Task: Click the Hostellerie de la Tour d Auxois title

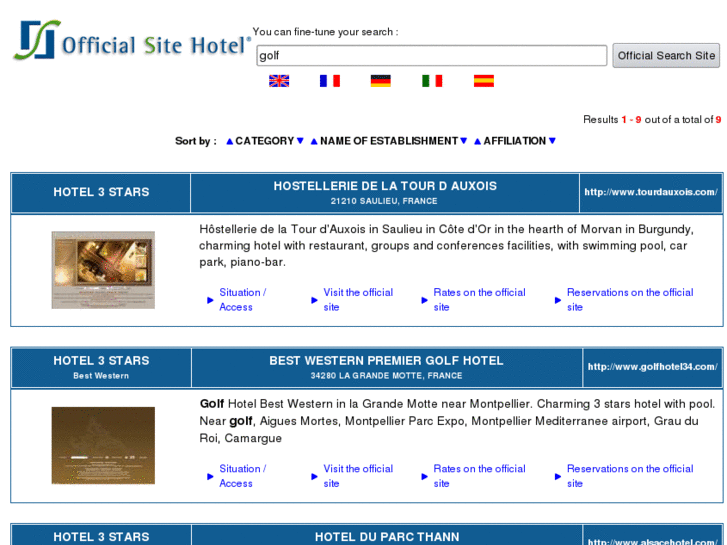Action: coord(385,186)
